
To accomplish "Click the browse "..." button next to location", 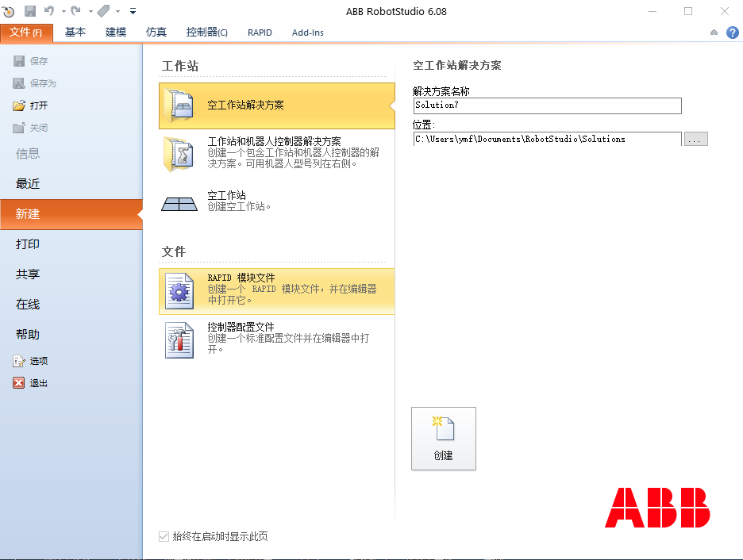I will pyautogui.click(x=695, y=139).
